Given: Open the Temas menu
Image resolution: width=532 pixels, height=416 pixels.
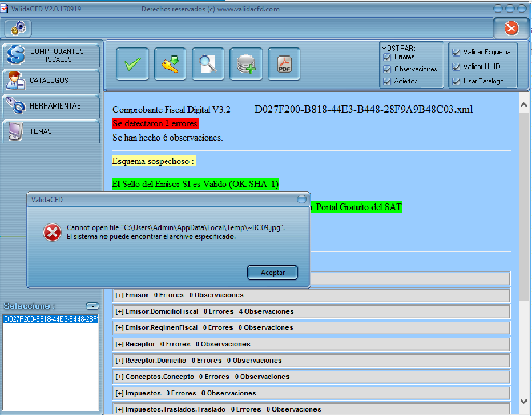Looking at the screenshot, I should 51,131.
